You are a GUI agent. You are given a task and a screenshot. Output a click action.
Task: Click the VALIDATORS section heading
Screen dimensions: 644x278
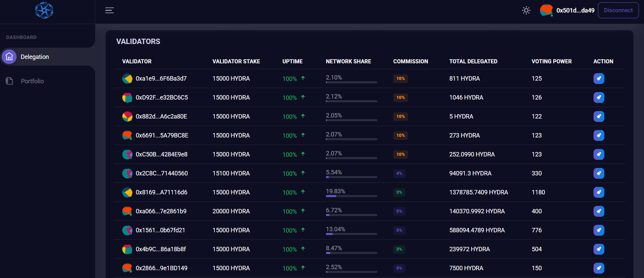[138, 41]
